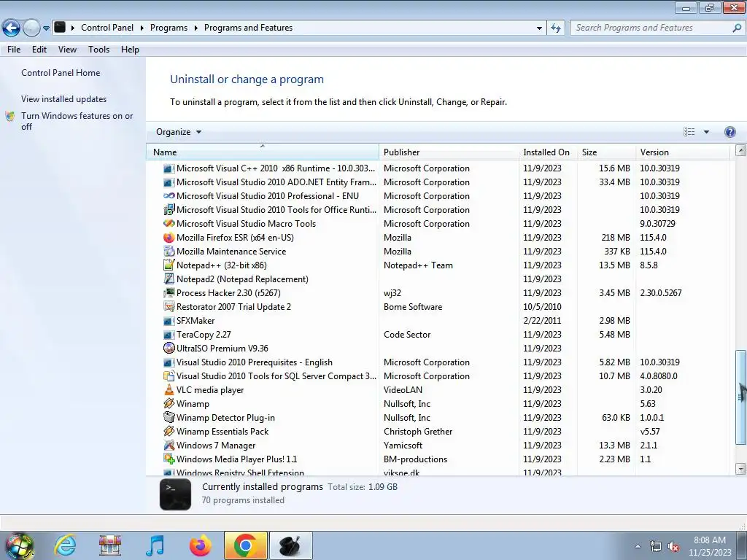This screenshot has height=560, width=747.
Task: Expand the address bar history dropdown
Action: click(x=539, y=28)
